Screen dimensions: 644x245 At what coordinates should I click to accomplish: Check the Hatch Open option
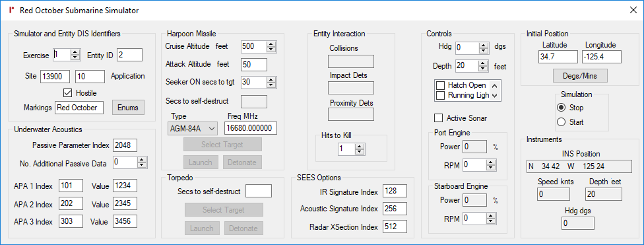(x=440, y=85)
